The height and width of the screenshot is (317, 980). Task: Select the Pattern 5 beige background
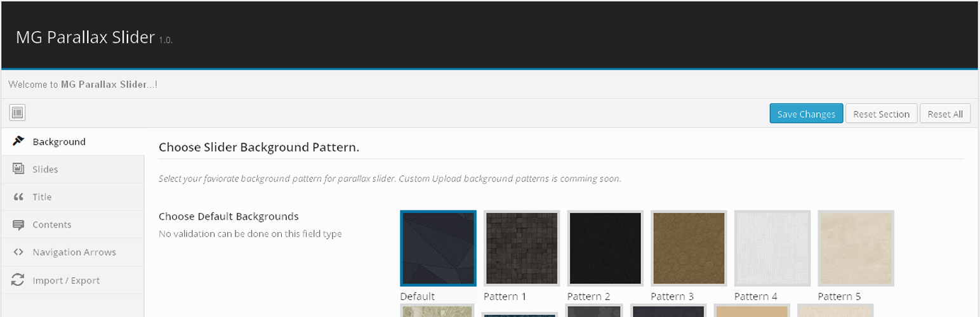pos(856,249)
